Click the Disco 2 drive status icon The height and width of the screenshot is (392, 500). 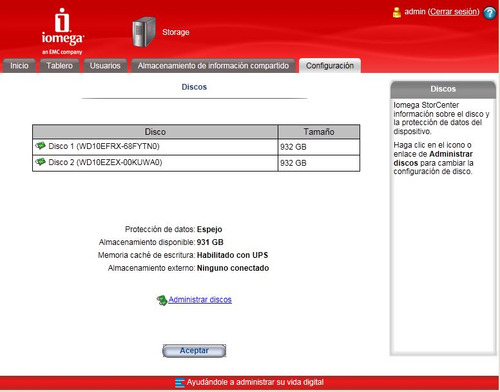click(40, 162)
